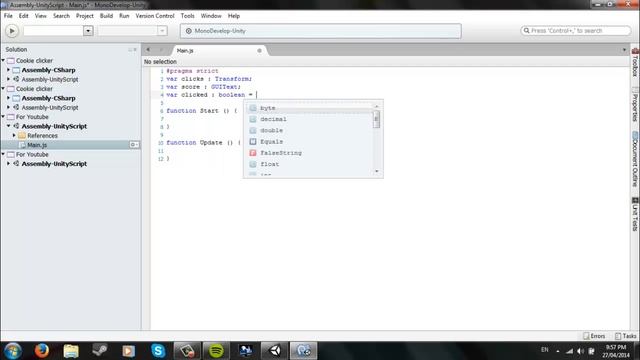The width and height of the screenshot is (640, 360).
Task: Click the volume icon in system tray
Action: point(580,351)
